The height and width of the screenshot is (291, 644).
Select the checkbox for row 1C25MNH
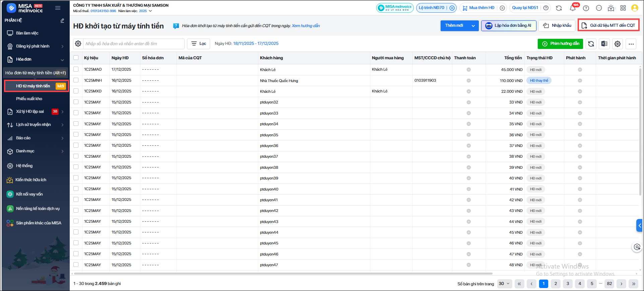[76, 80]
